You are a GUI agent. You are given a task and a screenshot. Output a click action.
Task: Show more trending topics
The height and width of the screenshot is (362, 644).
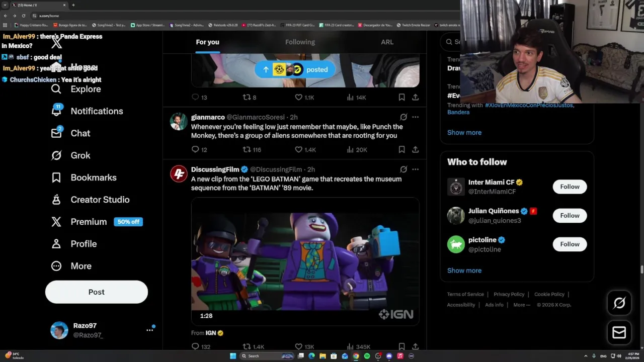click(x=464, y=132)
